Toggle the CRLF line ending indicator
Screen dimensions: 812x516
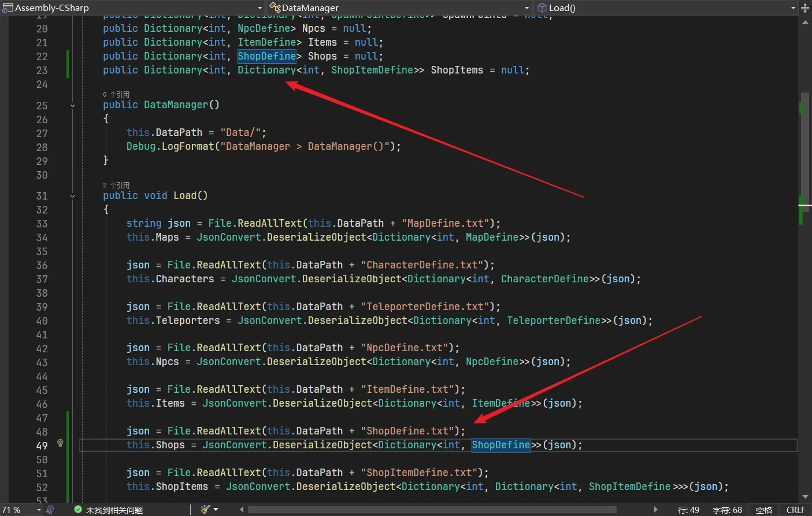tap(795, 510)
